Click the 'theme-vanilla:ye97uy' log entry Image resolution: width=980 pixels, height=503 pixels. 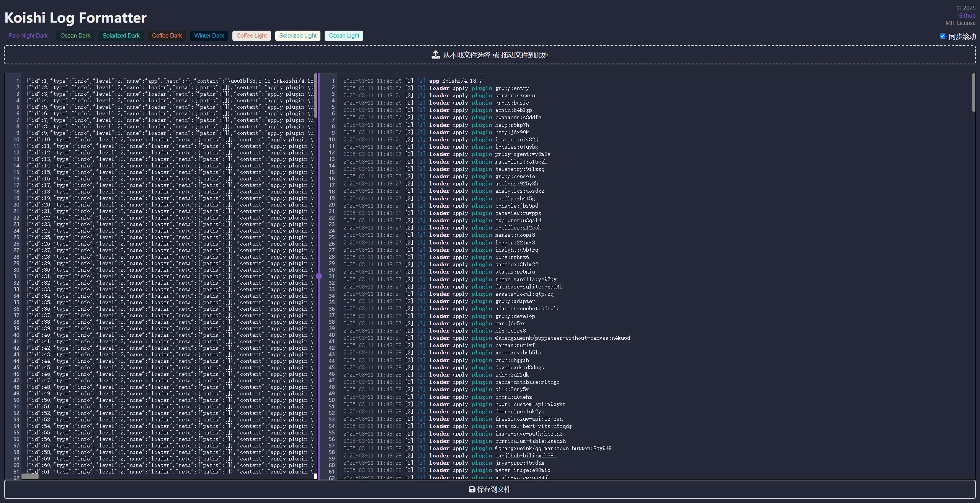pos(450,279)
